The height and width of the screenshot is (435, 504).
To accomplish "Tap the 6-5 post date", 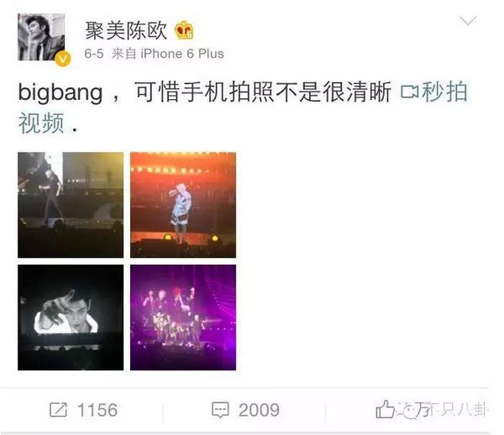I will pos(94,54).
